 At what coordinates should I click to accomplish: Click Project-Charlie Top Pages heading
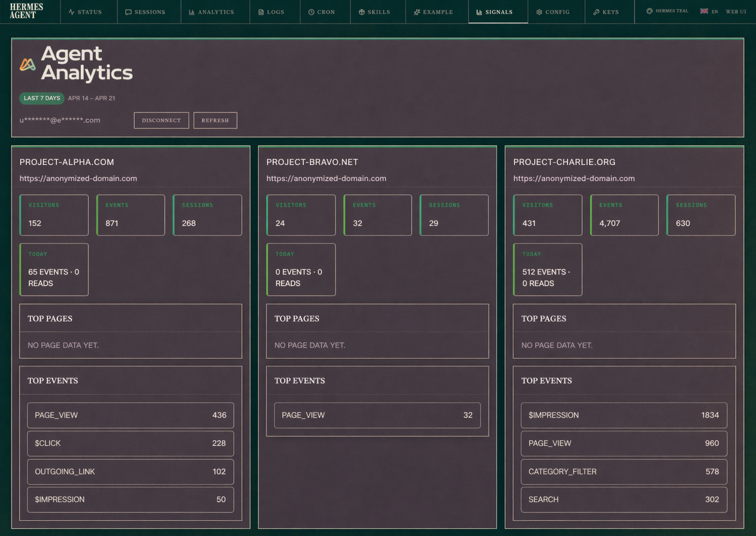(544, 319)
